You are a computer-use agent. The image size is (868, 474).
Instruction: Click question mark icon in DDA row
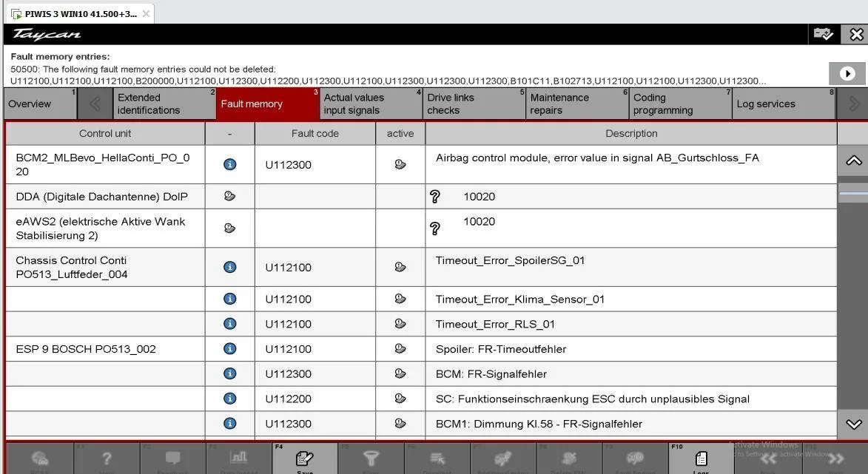pyautogui.click(x=435, y=197)
